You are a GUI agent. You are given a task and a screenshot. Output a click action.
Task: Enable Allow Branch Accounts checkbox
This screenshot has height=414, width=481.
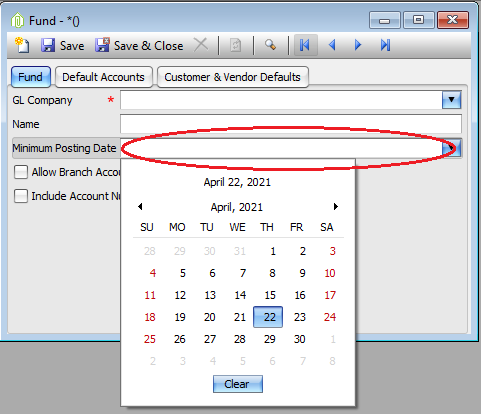[21, 172]
